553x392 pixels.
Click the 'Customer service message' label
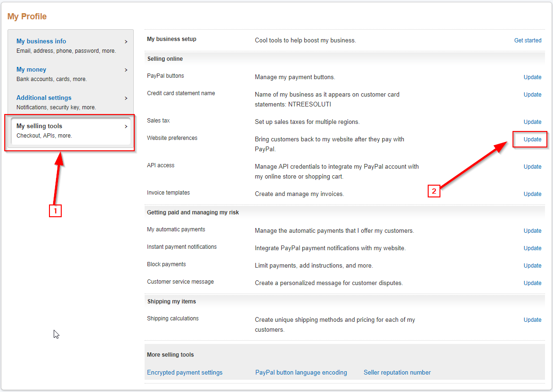point(180,282)
